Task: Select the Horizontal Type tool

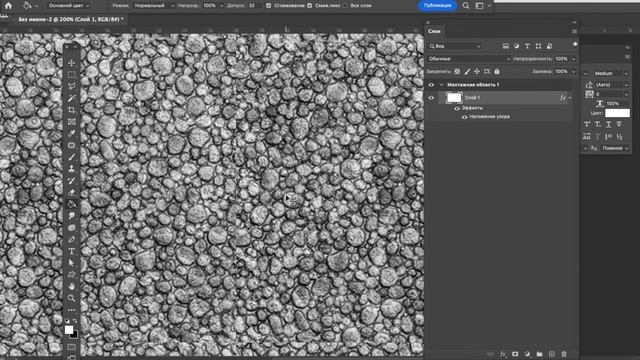Action: (x=71, y=251)
